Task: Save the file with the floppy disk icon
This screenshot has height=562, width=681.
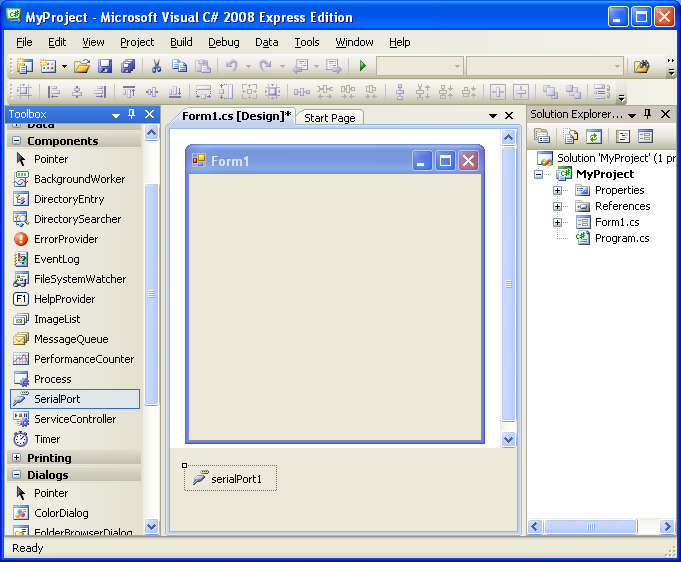Action: (x=105, y=66)
